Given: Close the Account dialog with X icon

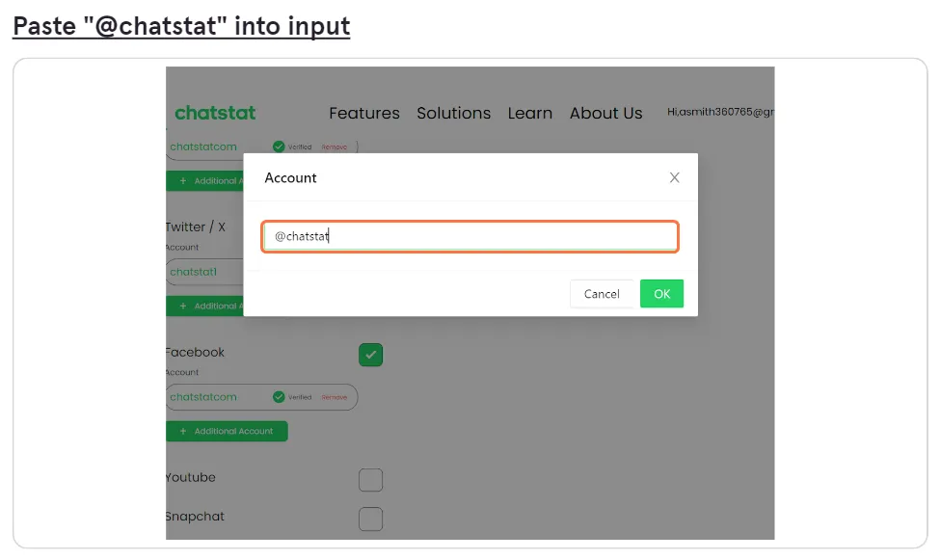Looking at the screenshot, I should point(675,177).
